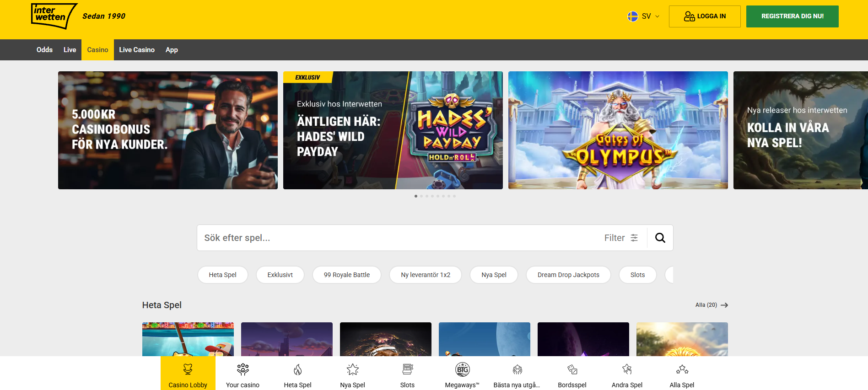Open the Odds tab

(x=44, y=50)
